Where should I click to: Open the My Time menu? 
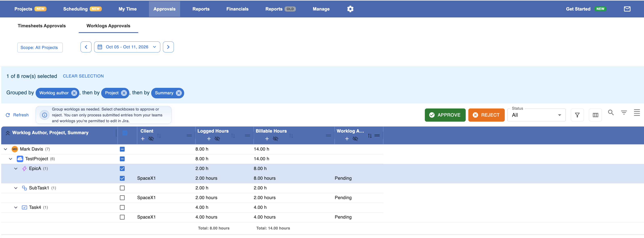coord(128,9)
